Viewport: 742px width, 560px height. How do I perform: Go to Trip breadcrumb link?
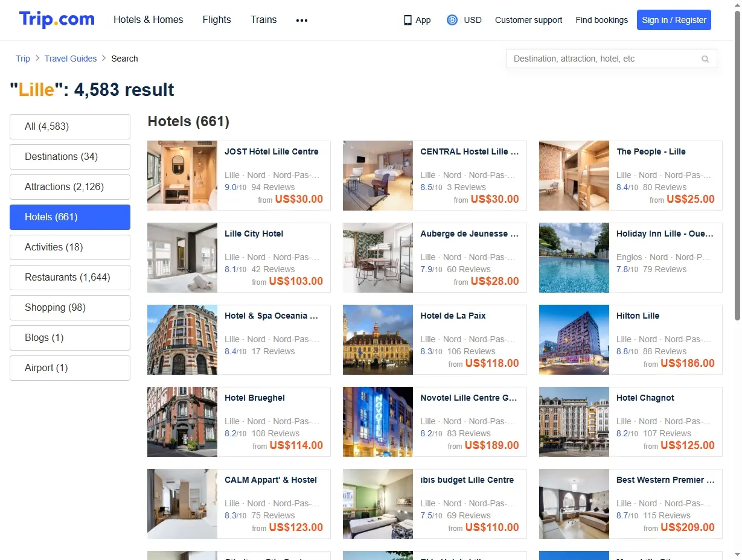23,59
